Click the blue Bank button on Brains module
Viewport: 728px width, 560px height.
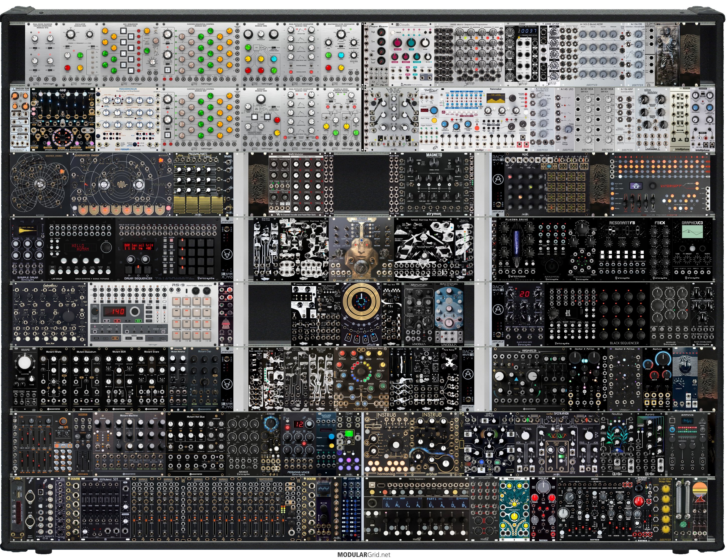(672, 430)
